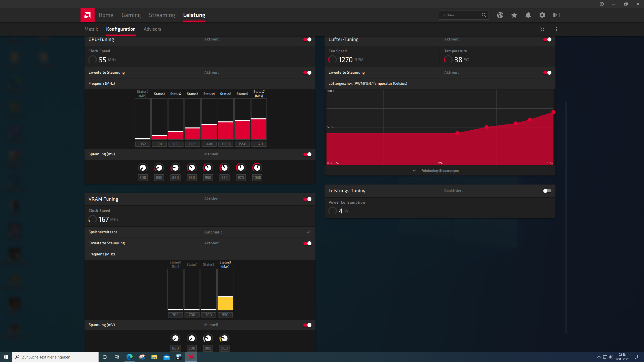Show hidden system tray icons
Viewport: 644px width, 362px height.
click(x=599, y=357)
